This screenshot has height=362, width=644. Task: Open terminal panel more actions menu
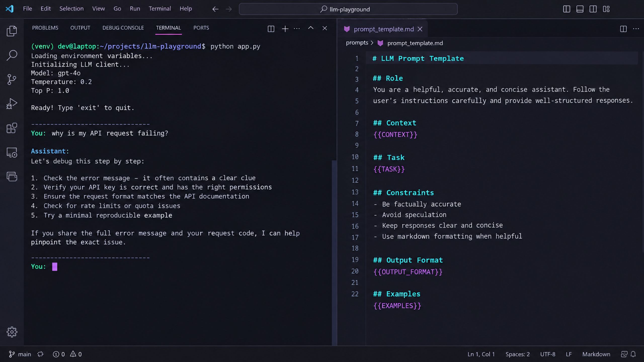297,29
